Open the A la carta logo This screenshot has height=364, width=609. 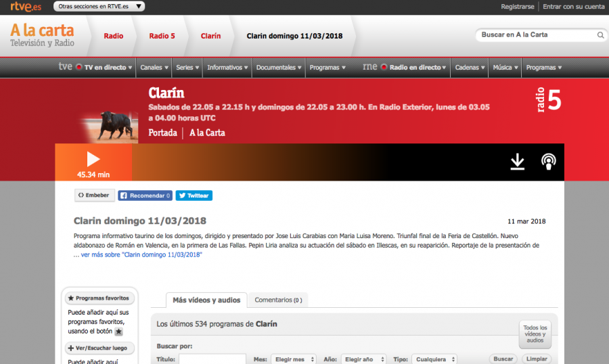tap(42, 35)
